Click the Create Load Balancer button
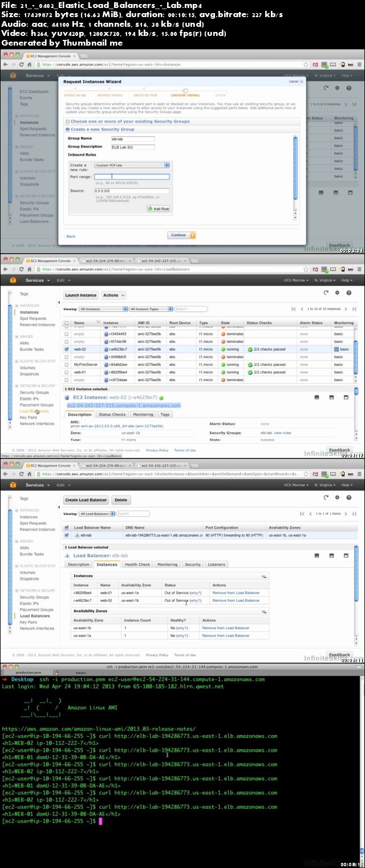 coord(86,500)
